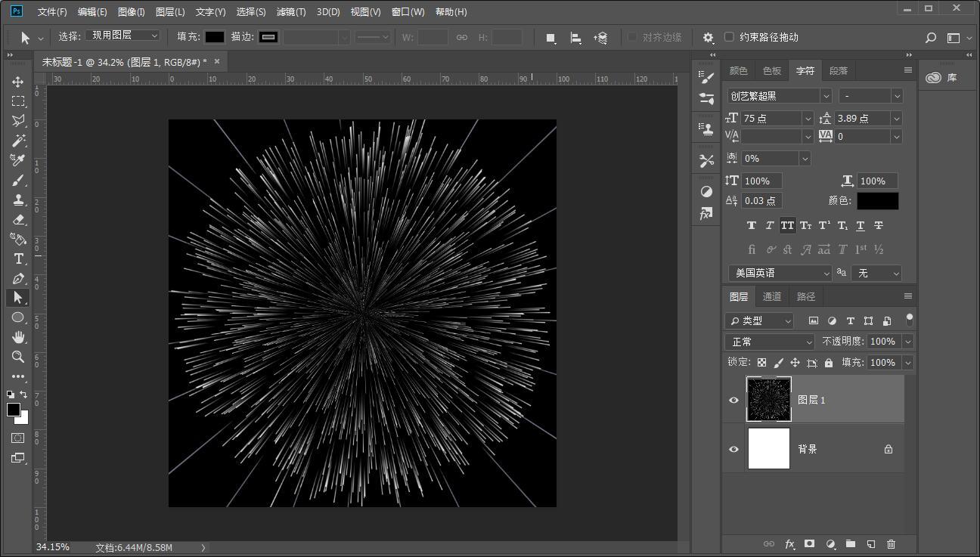
Task: Open the anti-aliasing 无 dropdown
Action: point(876,273)
